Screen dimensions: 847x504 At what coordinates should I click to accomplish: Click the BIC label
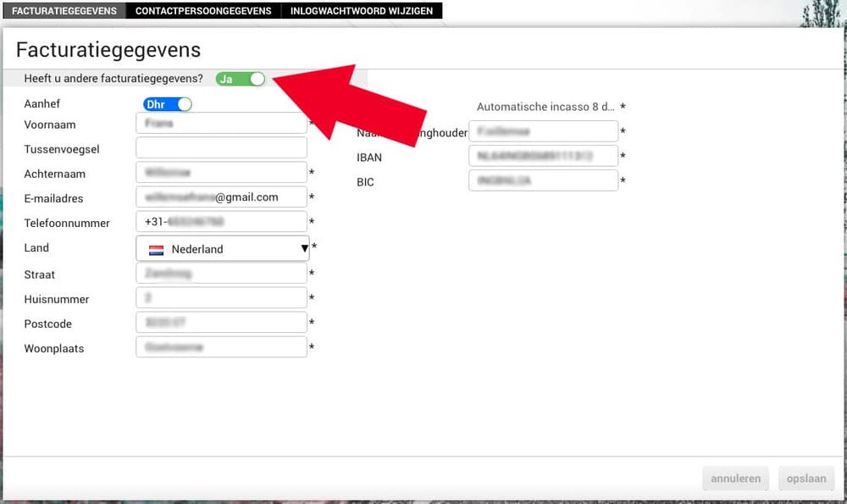[x=365, y=182]
